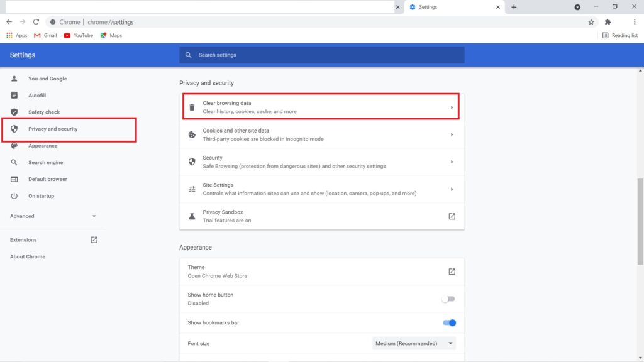Disable the Show bookmarks bar toggle
Viewport: 644px width, 362px height.
[x=449, y=322]
